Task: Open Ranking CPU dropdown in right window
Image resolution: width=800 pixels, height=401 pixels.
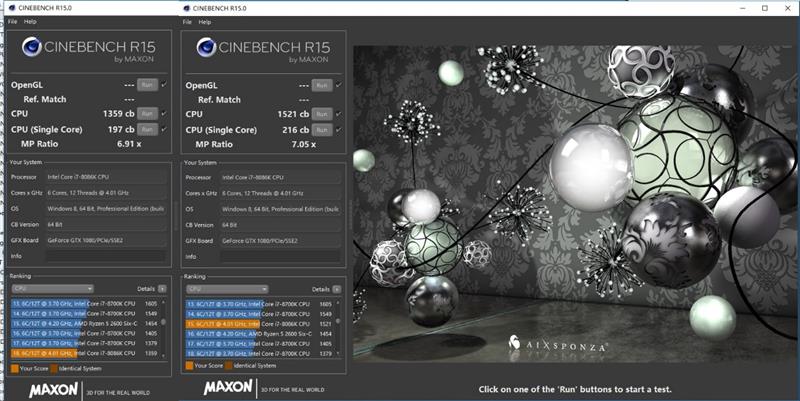Action: (x=227, y=289)
